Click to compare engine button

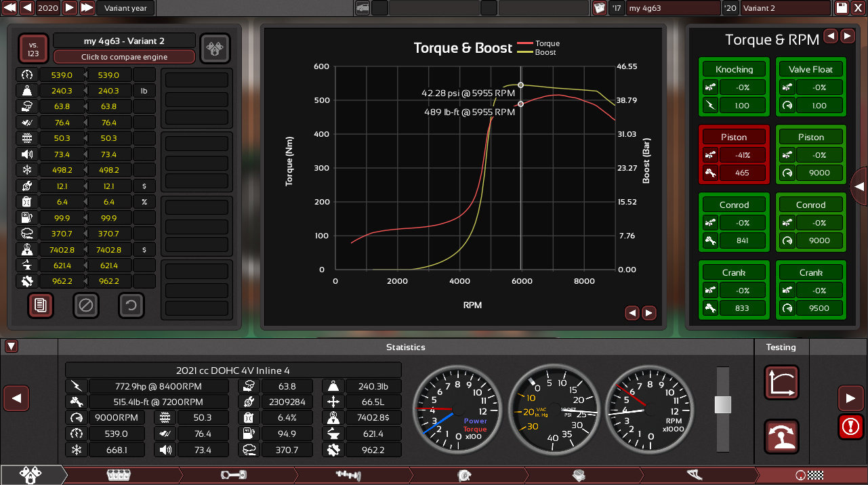pos(124,57)
